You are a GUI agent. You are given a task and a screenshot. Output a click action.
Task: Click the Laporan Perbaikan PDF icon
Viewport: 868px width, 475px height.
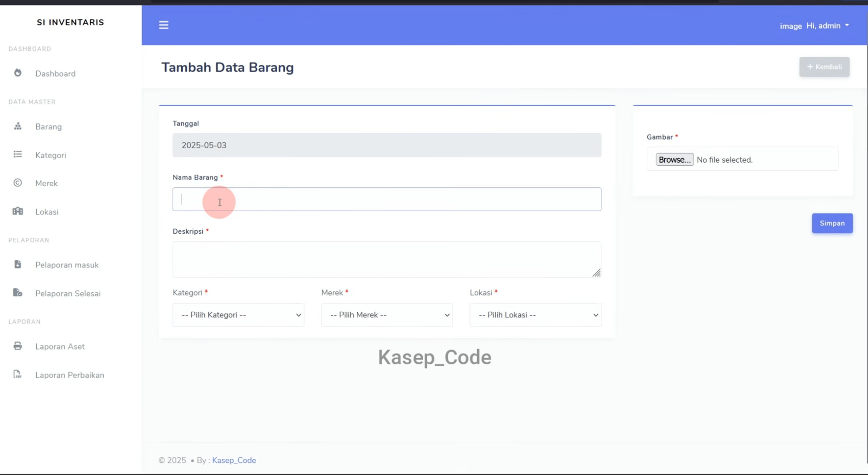point(18,374)
